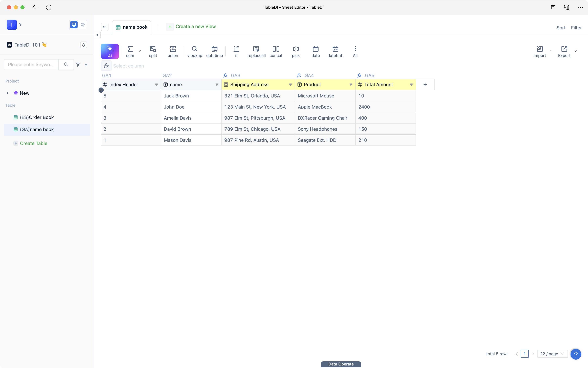Click the back arrow beside tab
This screenshot has width=588, height=368.
(x=105, y=27)
